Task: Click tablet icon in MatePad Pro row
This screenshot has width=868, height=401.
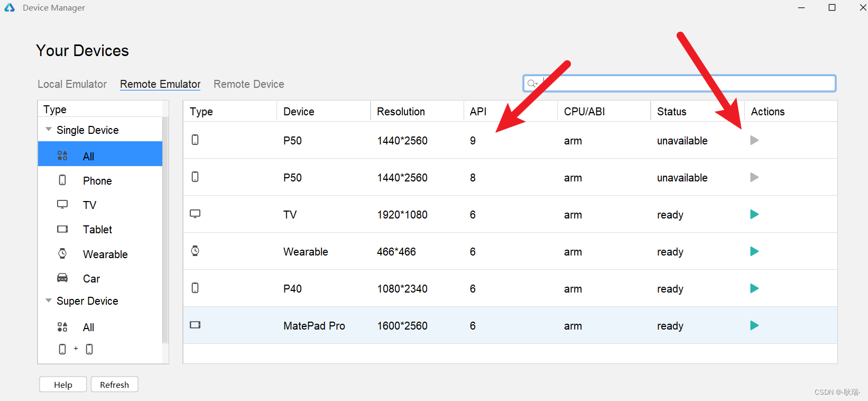Action: pos(195,325)
